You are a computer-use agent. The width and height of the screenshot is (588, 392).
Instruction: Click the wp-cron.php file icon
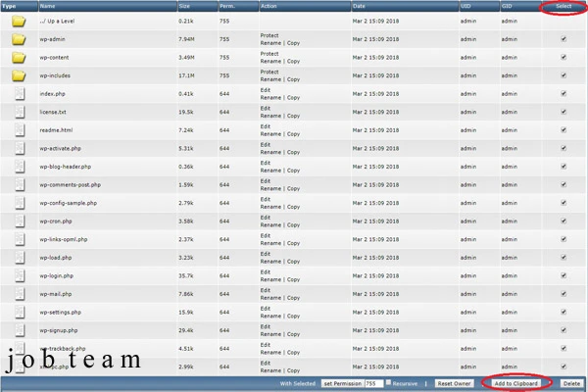point(19,221)
